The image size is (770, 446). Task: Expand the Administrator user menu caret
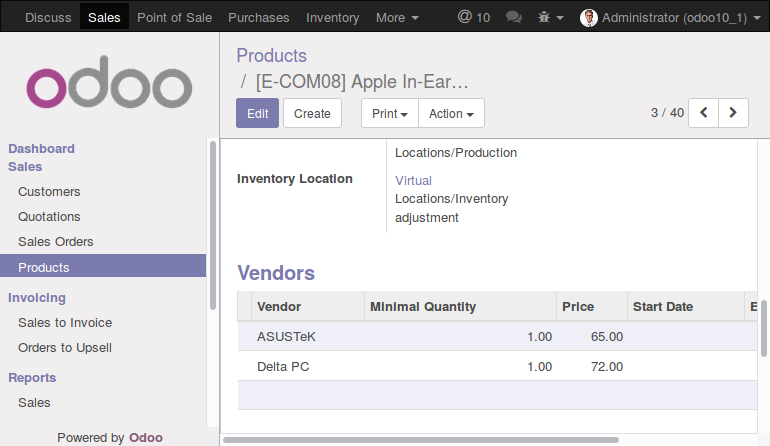757,18
